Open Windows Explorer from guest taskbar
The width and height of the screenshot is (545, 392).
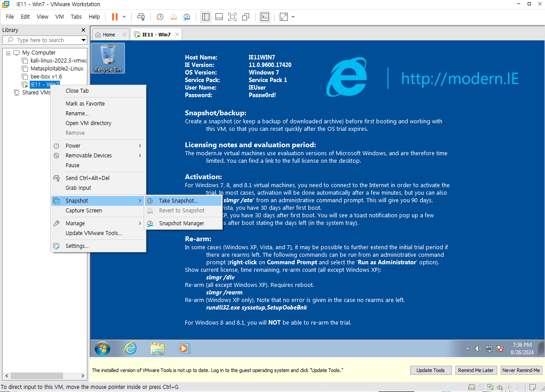click(157, 349)
